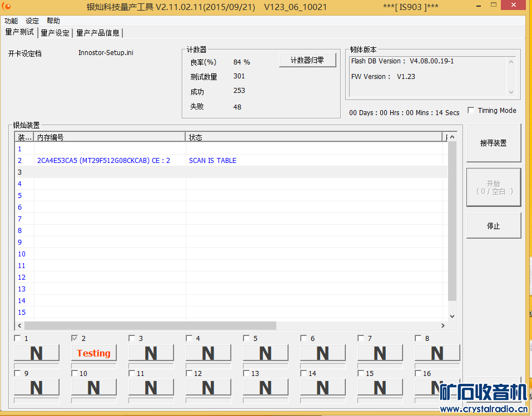This screenshot has height=416, width=532.
Task: Click the app logo icon in title bar
Action: [x=7, y=7]
